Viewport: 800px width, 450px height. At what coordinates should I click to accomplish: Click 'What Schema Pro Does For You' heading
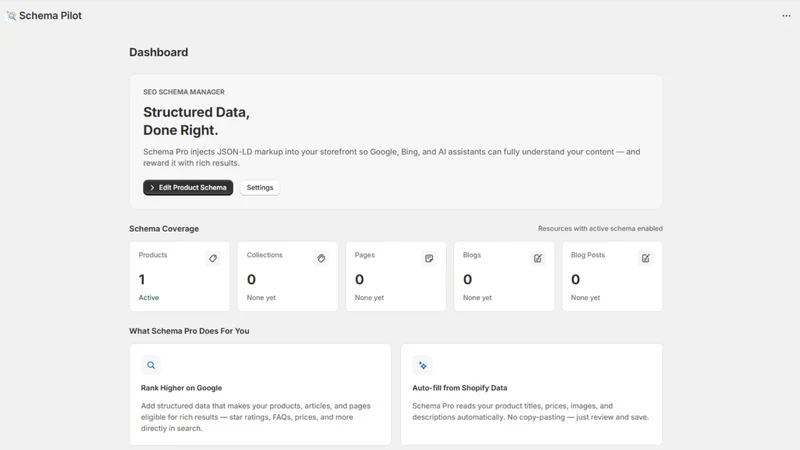(189, 331)
